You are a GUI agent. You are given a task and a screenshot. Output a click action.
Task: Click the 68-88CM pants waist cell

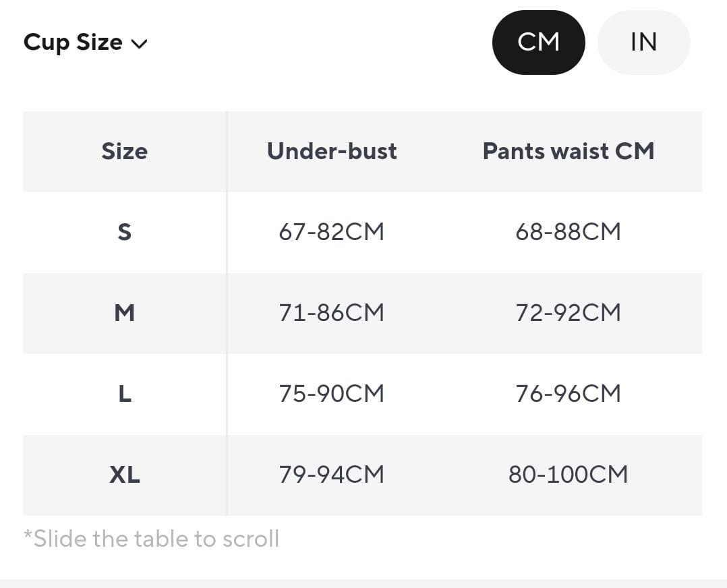pos(569,232)
